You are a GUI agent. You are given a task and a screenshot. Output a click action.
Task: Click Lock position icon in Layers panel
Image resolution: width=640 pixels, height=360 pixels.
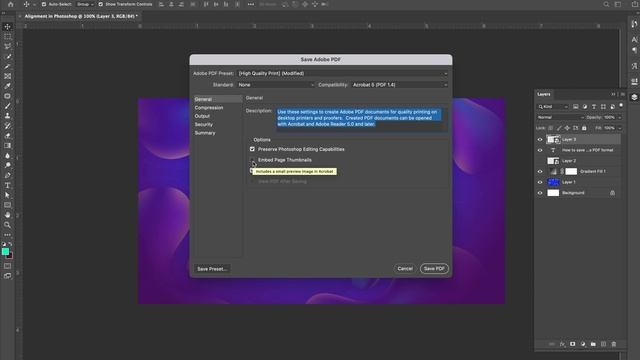pos(567,128)
